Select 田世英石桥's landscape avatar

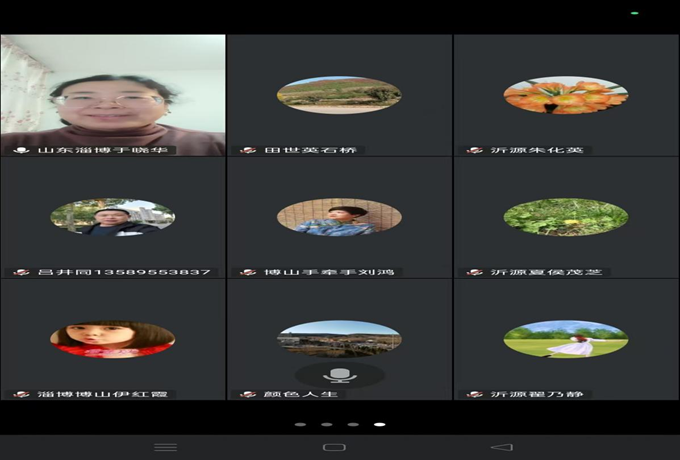click(x=339, y=95)
